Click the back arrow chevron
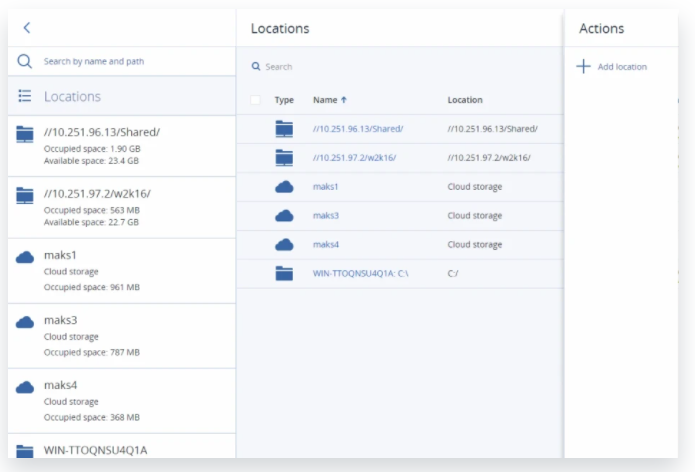This screenshot has height=472, width=695. (27, 28)
